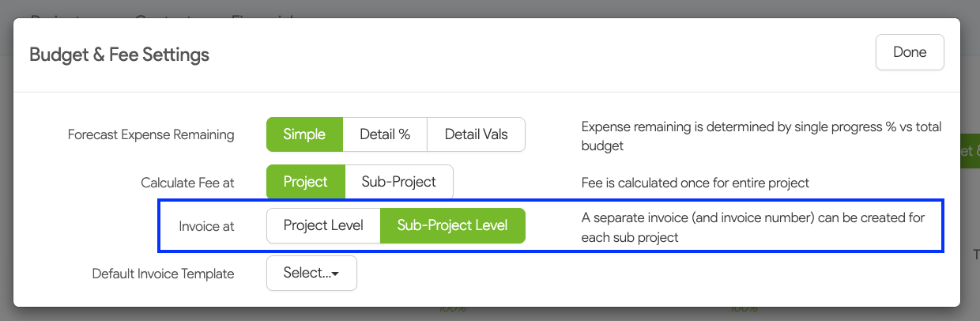This screenshot has height=321, width=980.
Task: Click the green button behind the dialog
Action: tap(970, 151)
